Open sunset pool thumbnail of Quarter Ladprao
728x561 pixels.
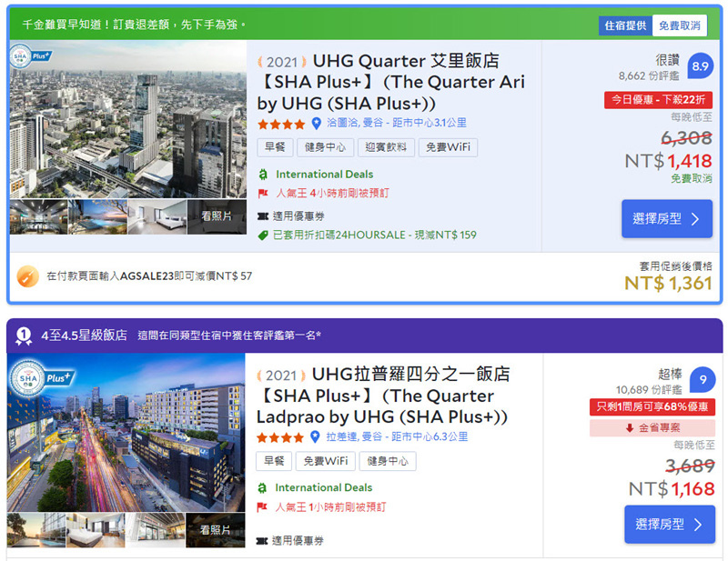coord(35,530)
